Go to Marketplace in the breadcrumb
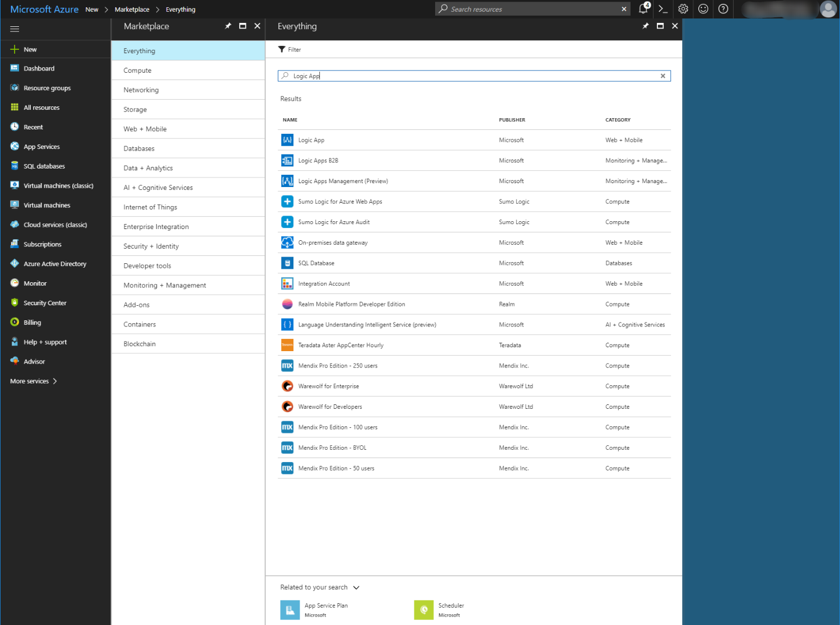Screen dimensions: 840x625 click(x=132, y=10)
